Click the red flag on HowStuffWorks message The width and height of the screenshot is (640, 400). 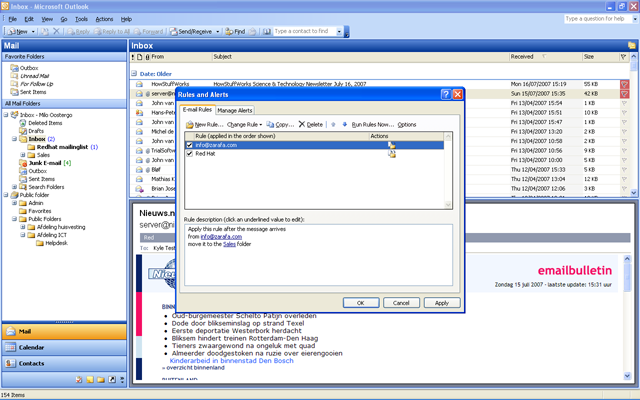click(624, 84)
